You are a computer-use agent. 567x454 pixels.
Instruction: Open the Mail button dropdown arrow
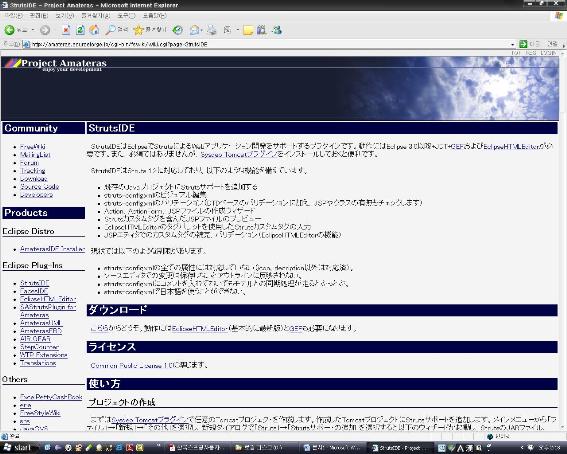pos(201,30)
